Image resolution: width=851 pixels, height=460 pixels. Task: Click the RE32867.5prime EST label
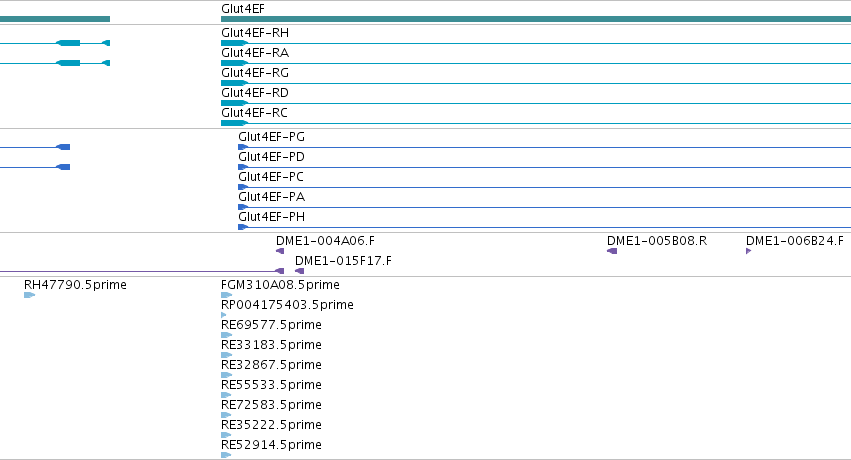(x=271, y=366)
